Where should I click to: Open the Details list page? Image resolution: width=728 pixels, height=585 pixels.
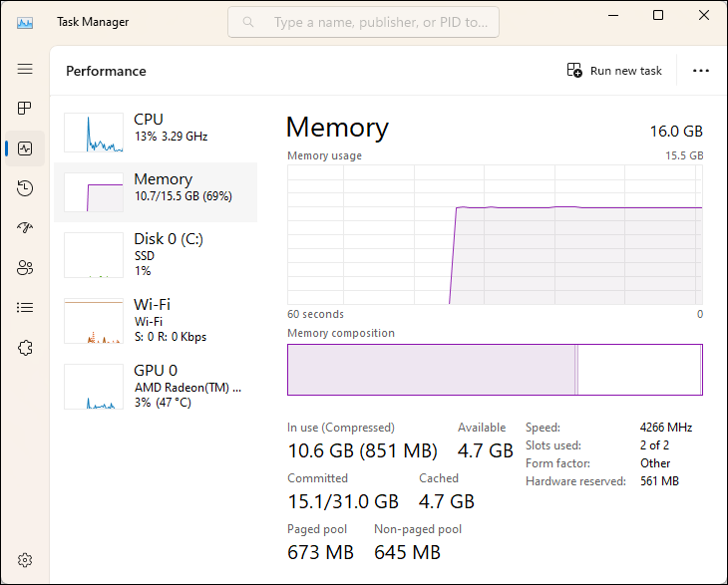coord(25,308)
